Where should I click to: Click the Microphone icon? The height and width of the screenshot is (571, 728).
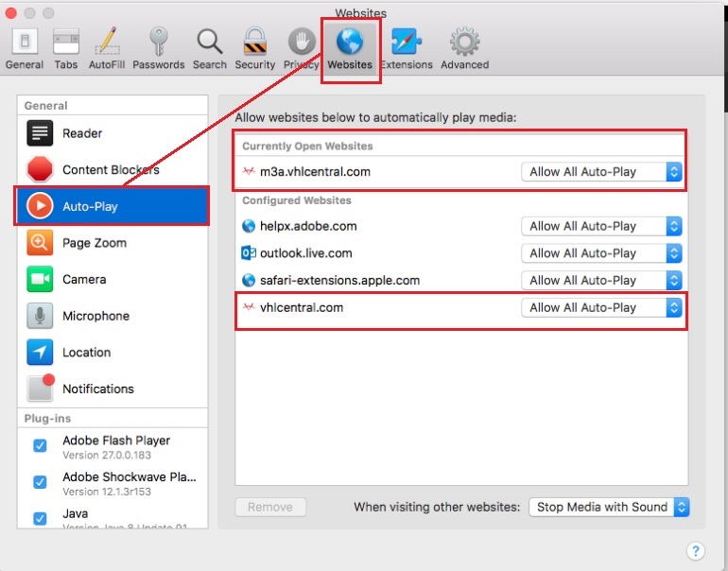[40, 316]
